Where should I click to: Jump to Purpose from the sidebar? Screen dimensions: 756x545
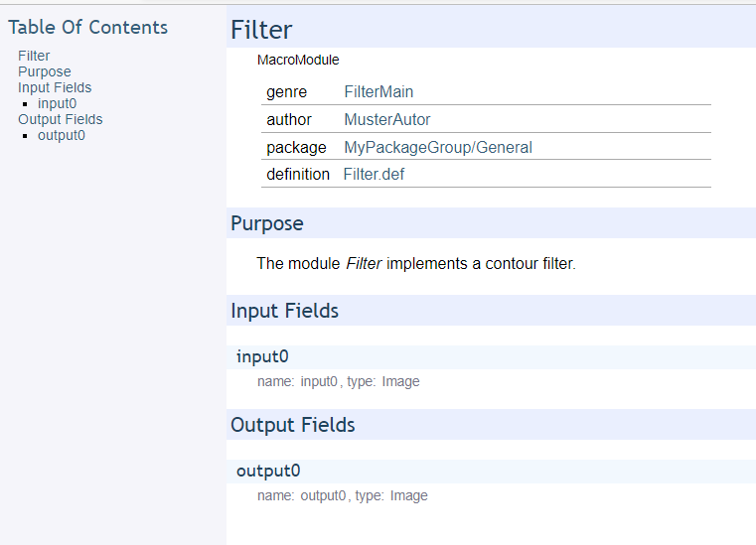pos(45,71)
